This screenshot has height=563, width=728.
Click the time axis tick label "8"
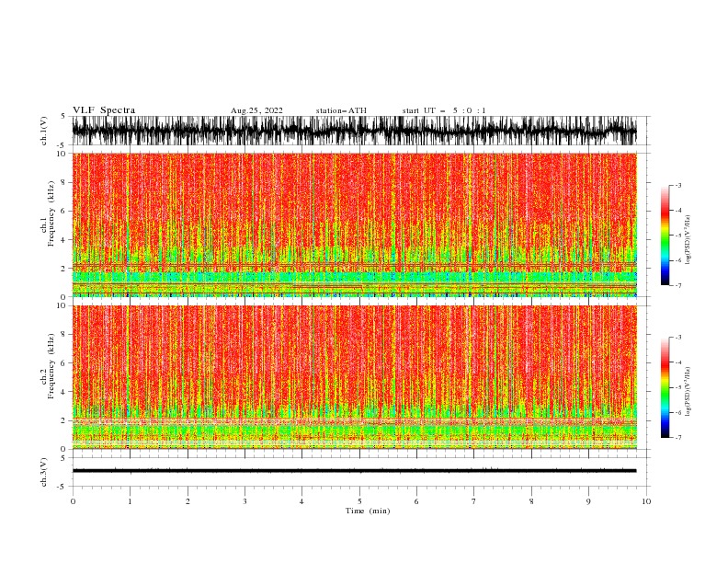(x=531, y=501)
